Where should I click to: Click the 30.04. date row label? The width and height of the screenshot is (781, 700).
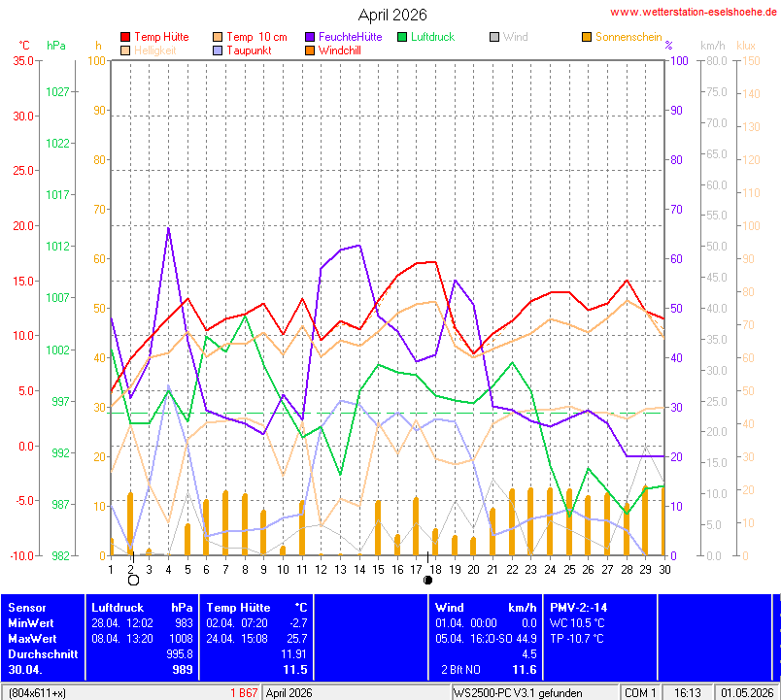[x=25, y=670]
